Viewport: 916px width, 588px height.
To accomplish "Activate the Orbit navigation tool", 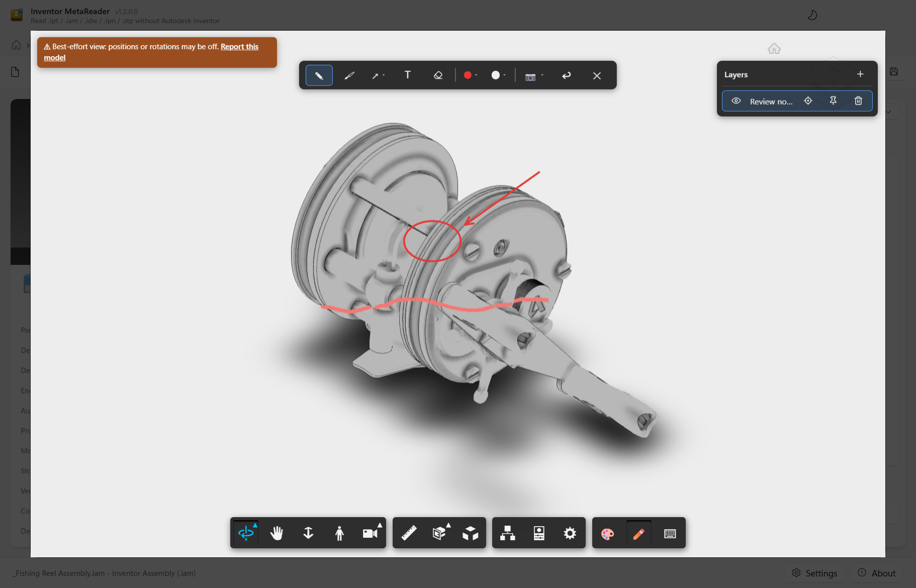I will [x=246, y=533].
